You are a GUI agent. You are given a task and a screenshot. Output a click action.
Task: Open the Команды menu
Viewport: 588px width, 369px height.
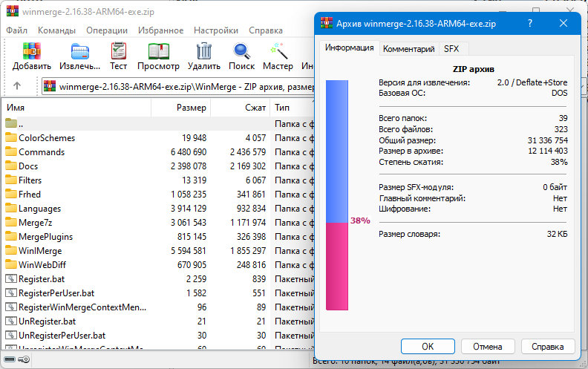(x=56, y=30)
